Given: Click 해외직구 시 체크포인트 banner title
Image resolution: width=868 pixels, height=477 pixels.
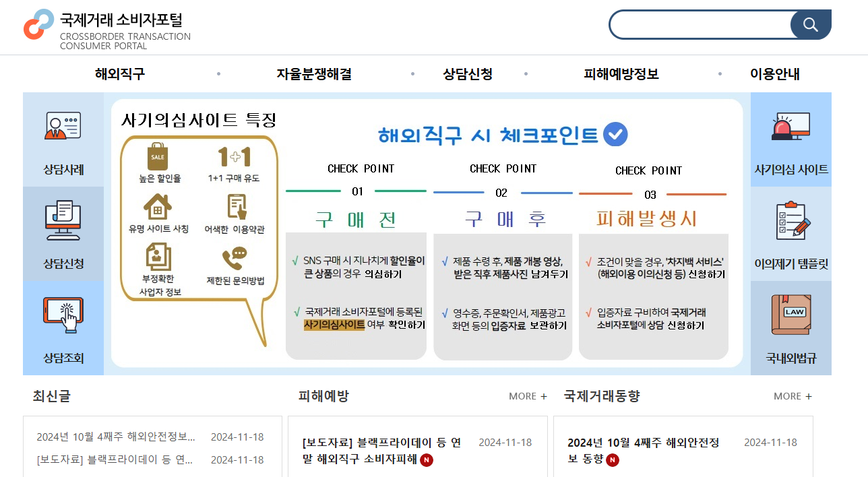Looking at the screenshot, I should coord(489,135).
